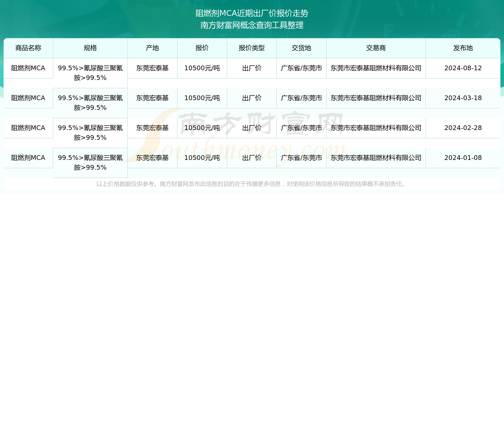
Task: Click the 商品名称 column header
Action: (28, 48)
